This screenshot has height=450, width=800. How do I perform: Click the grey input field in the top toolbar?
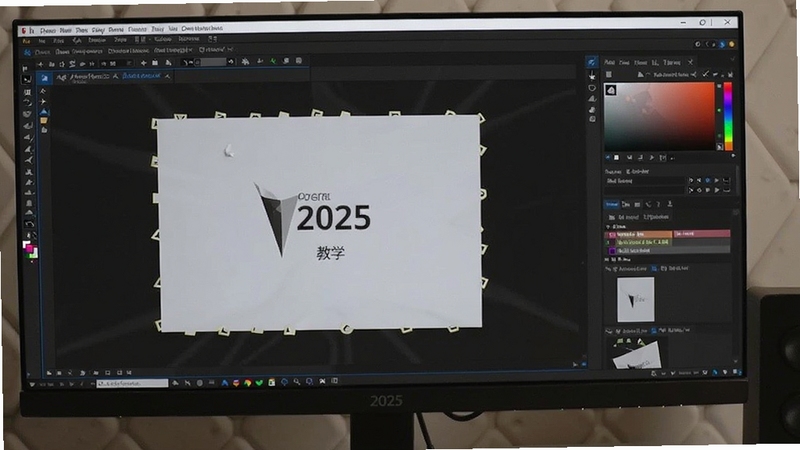(x=212, y=62)
